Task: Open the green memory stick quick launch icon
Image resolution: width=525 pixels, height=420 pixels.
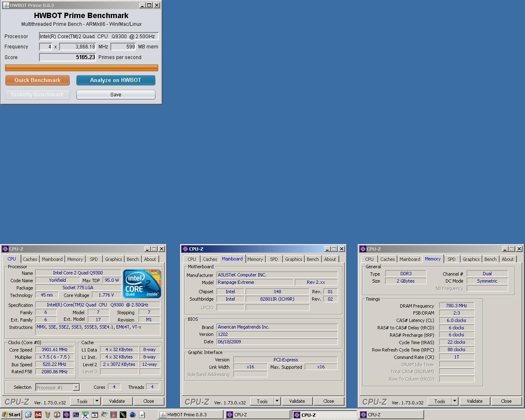Action: (x=123, y=415)
